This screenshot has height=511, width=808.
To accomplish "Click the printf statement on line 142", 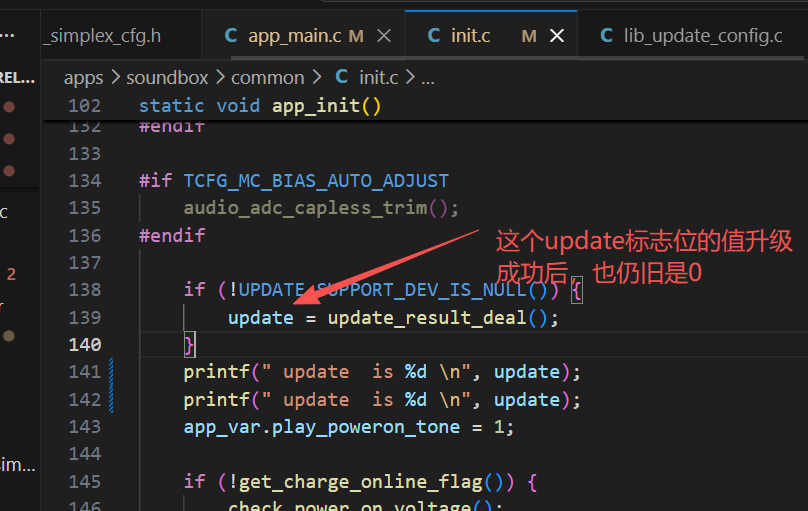I will 382,400.
